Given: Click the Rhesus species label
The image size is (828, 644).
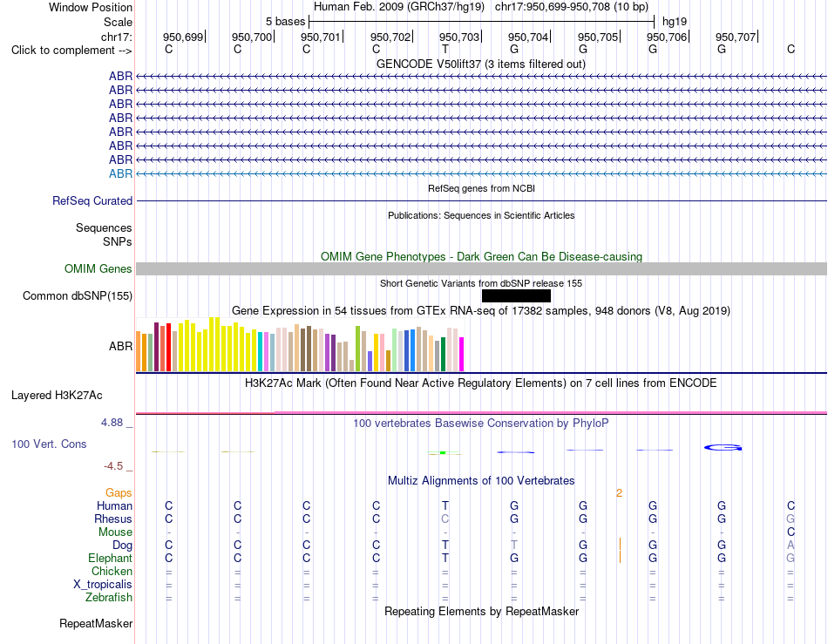Looking at the screenshot, I should tap(113, 519).
